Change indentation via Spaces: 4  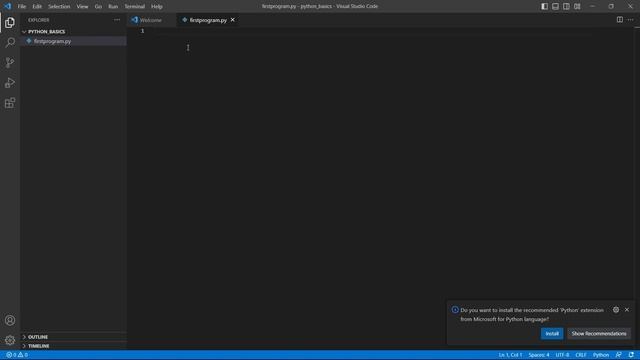pos(539,355)
